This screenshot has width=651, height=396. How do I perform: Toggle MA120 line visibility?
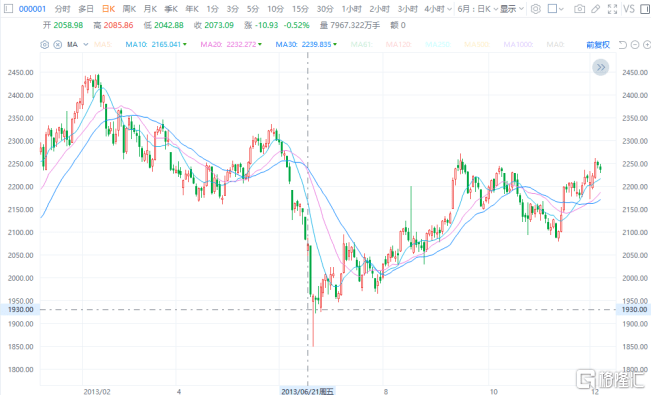tap(398, 44)
